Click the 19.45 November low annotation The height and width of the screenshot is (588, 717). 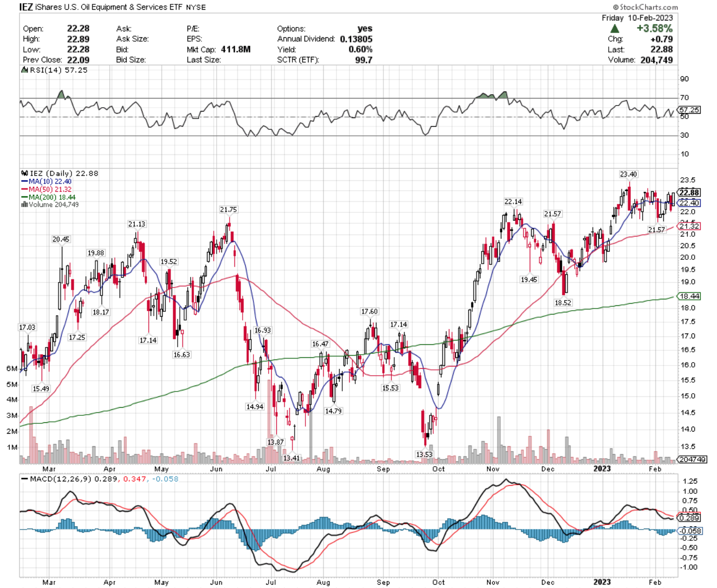(529, 279)
